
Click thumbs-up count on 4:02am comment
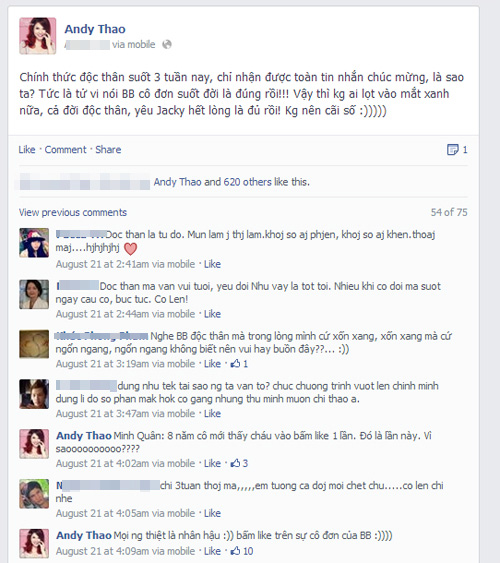click(x=239, y=463)
